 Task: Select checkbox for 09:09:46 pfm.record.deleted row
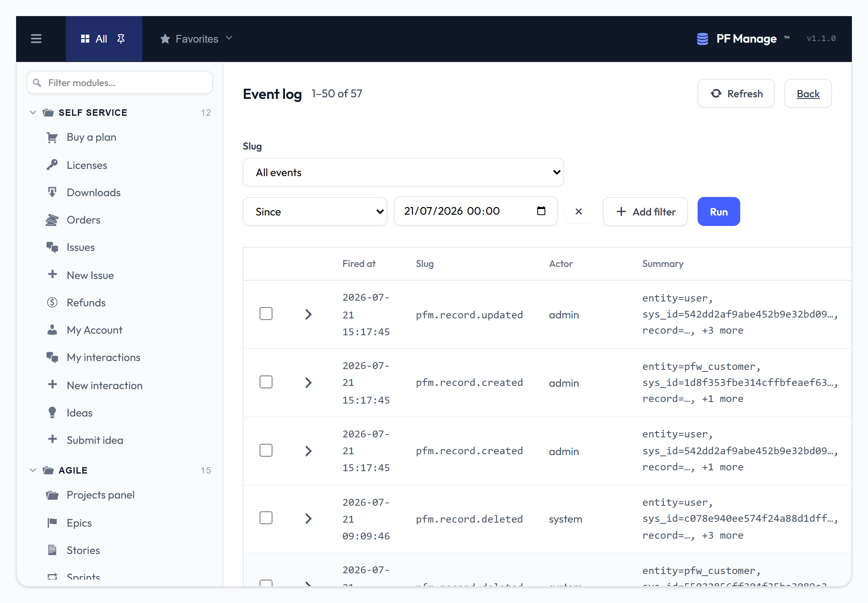(266, 518)
